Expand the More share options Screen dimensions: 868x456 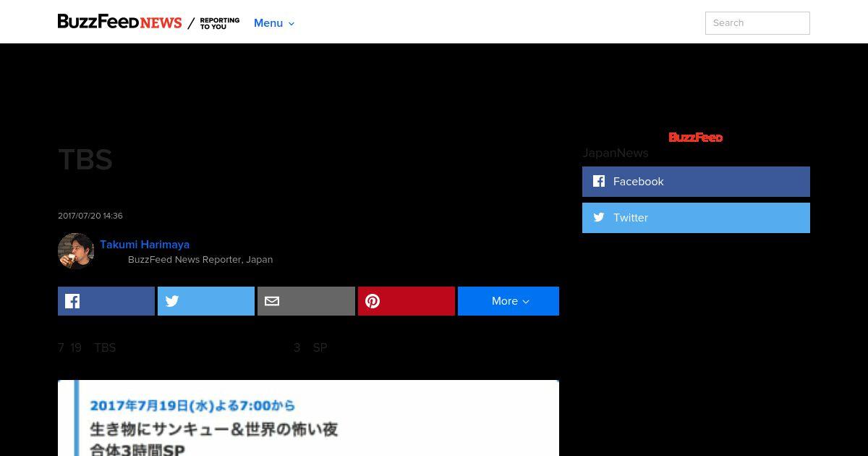509,301
